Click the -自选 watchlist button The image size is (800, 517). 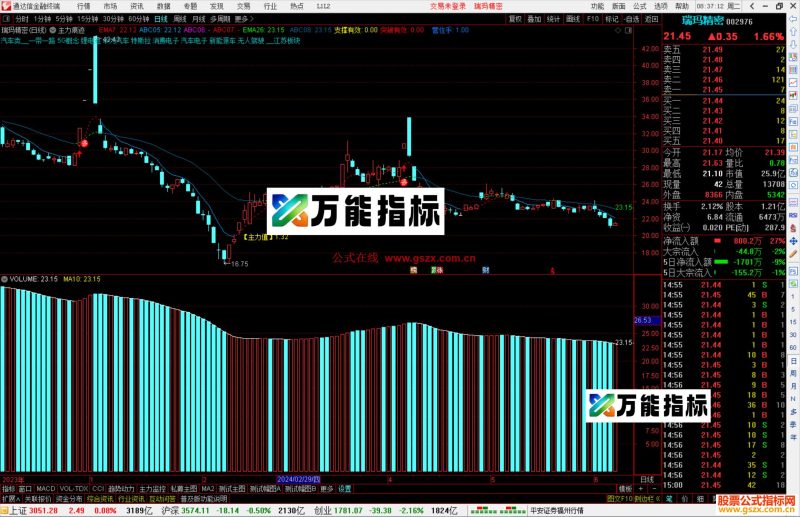pyautogui.click(x=632, y=19)
